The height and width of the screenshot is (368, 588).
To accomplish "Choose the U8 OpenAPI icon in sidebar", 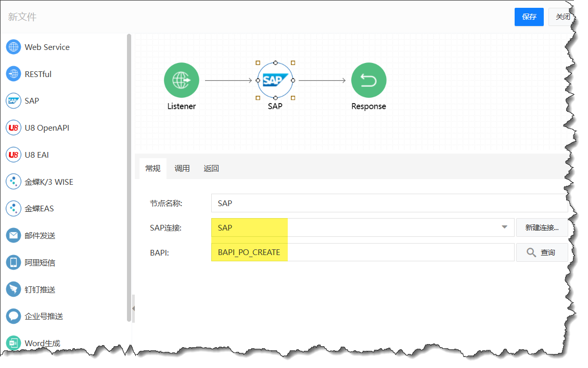I will coord(14,128).
